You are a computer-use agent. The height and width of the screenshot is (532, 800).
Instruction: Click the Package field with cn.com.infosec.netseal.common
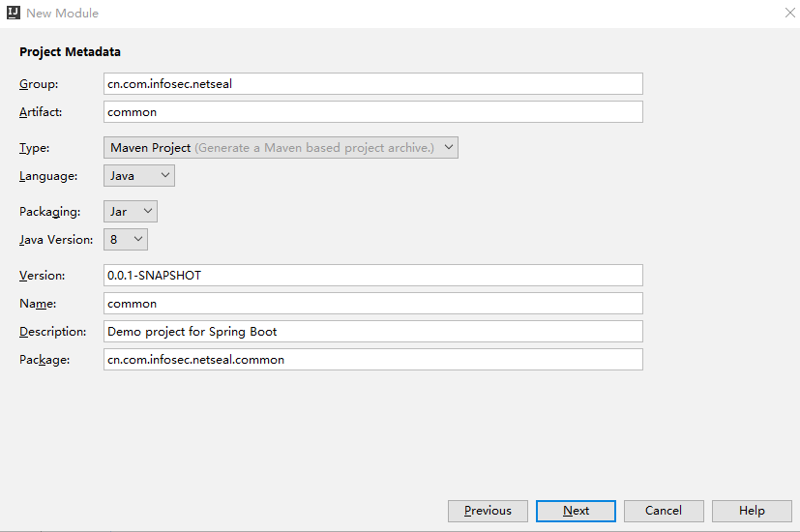coord(373,359)
